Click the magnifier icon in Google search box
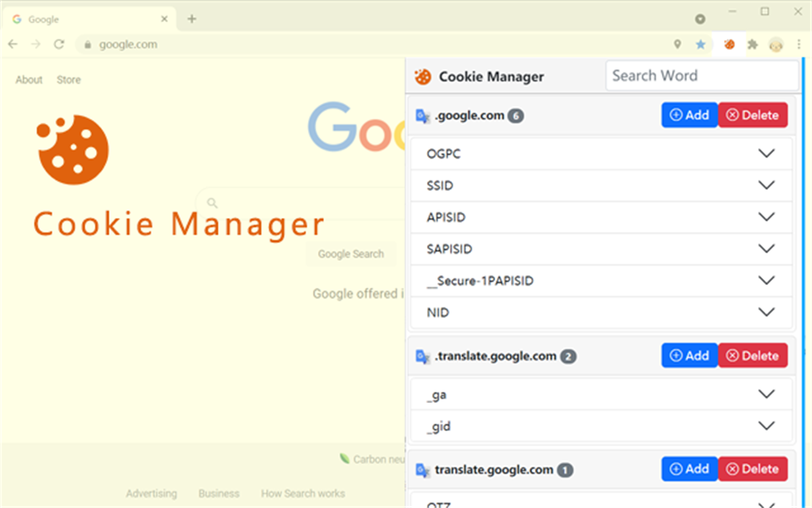Screen dimensions: 812x508 tap(212, 203)
